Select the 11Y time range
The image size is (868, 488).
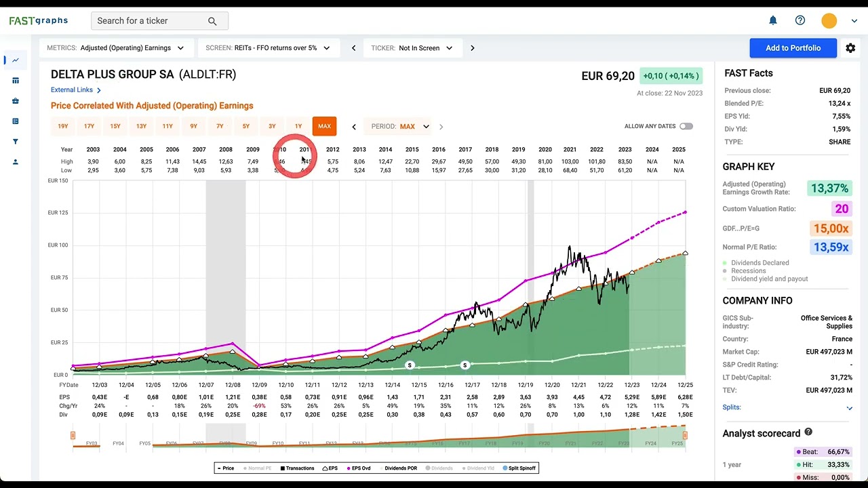167,126
